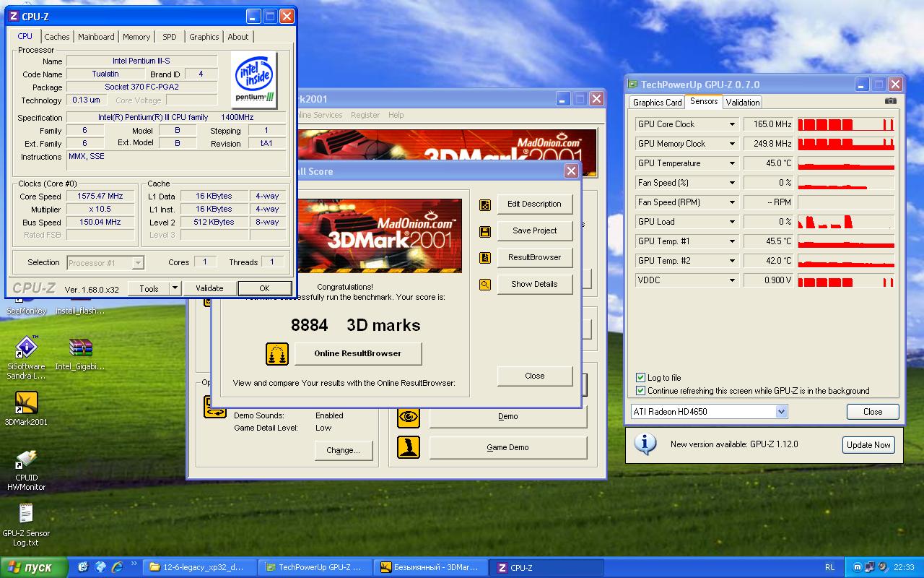
Task: Expand the GPU Memory Clock sensor dropdown
Action: click(x=732, y=144)
